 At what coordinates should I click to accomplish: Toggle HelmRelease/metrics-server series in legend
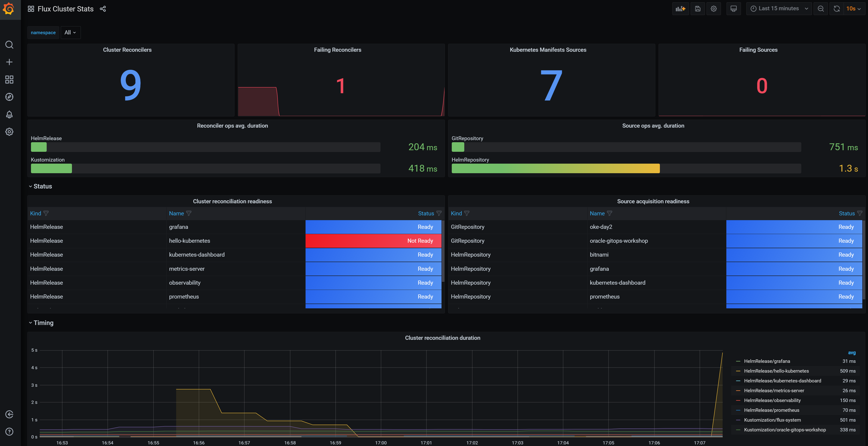tap(774, 390)
